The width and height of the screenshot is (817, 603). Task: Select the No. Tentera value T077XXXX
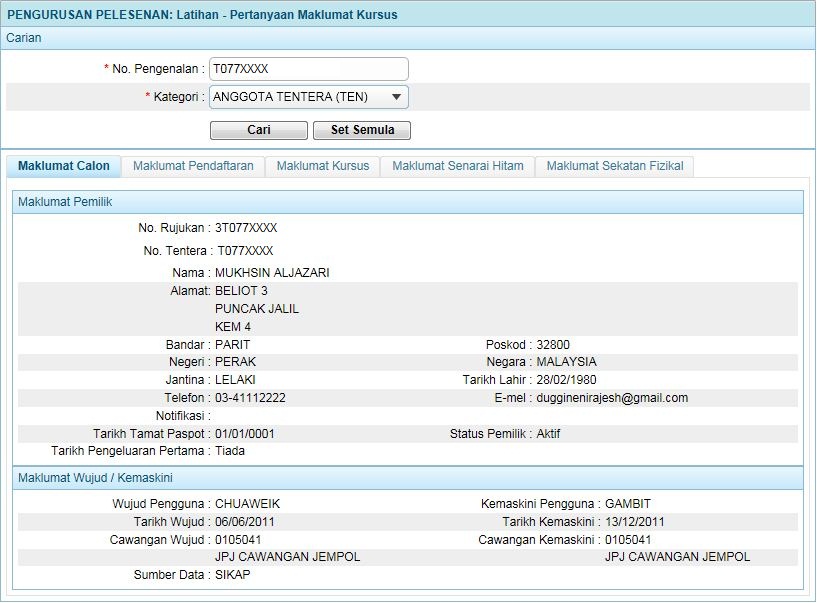245,251
